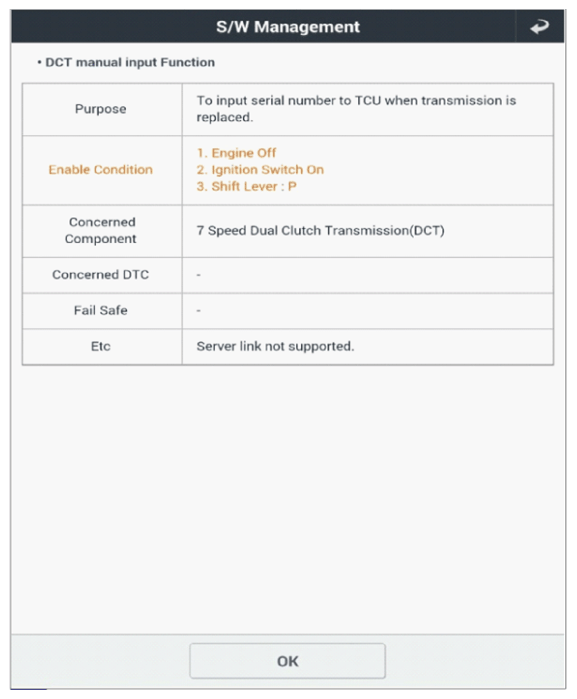Screen dimensions: 577x699
Task: Select the Enable Condition label
Action: (x=101, y=170)
